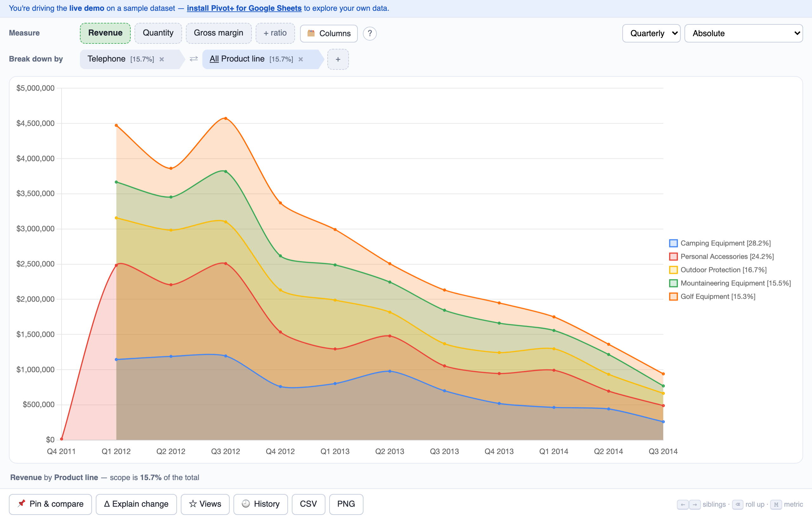Switch measure to Quantity
812x520 pixels.
pos(158,33)
